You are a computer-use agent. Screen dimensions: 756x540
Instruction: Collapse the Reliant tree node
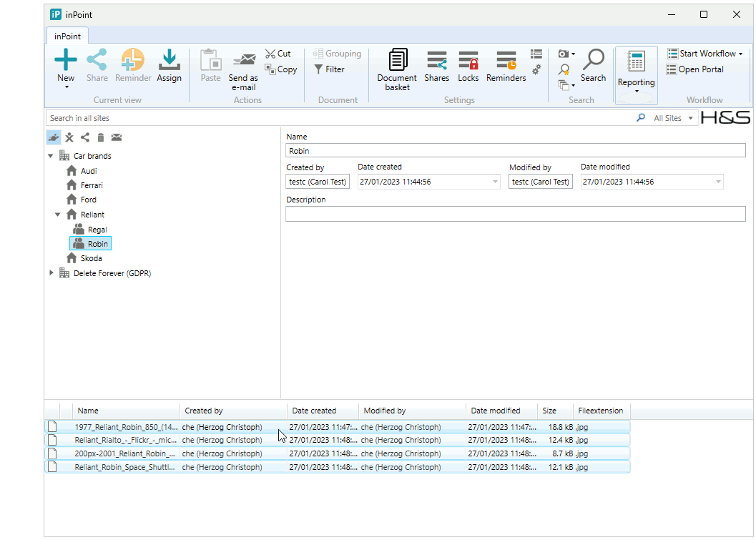pos(58,215)
